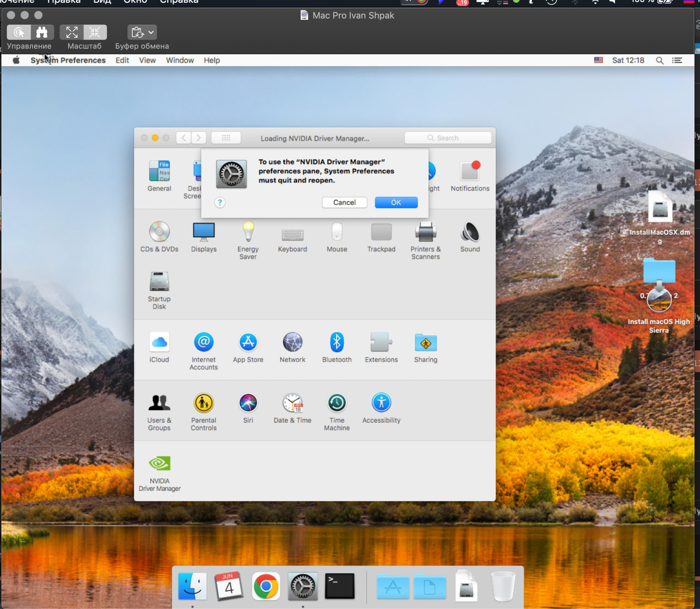Open Accessibility preferences
Image resolution: width=700 pixels, height=609 pixels.
point(381,408)
